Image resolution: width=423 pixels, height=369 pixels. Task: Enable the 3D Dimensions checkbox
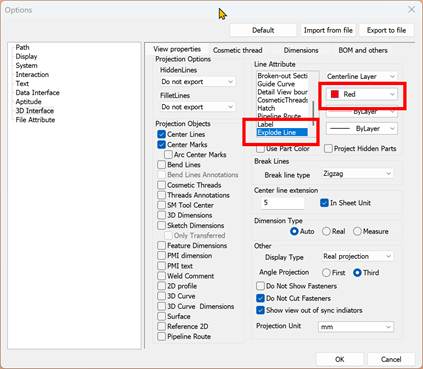(162, 215)
